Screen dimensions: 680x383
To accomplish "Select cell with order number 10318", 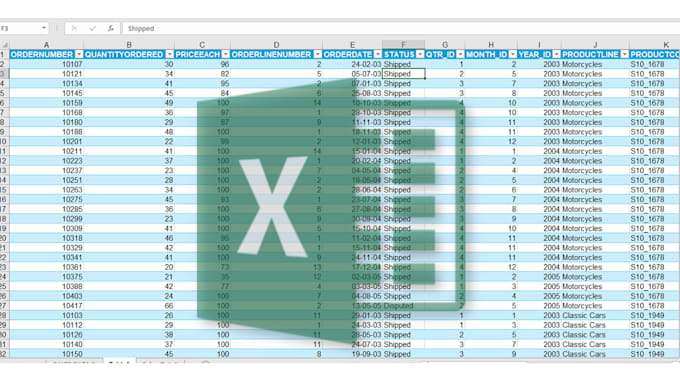I will point(46,238).
